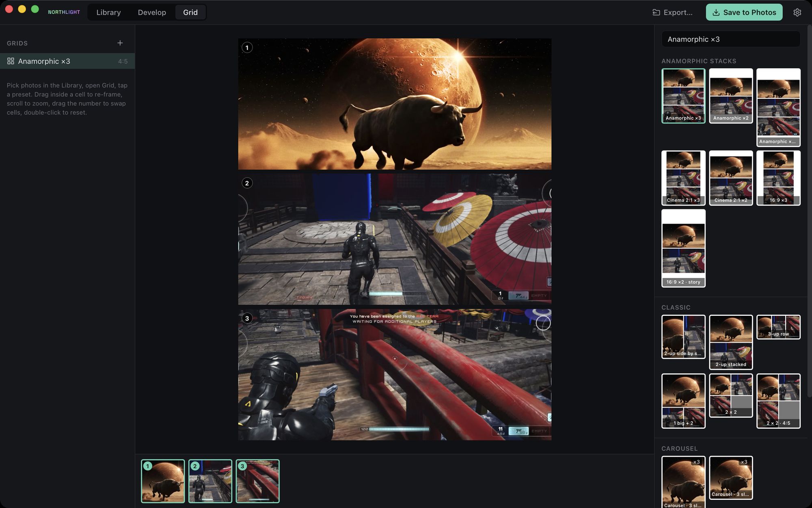
Task: Click the 4:5 ratio label in sidebar
Action: point(123,61)
